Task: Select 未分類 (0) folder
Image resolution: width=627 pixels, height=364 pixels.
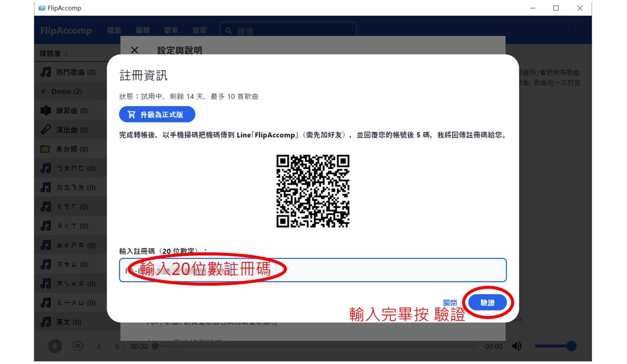Action: tap(70, 149)
